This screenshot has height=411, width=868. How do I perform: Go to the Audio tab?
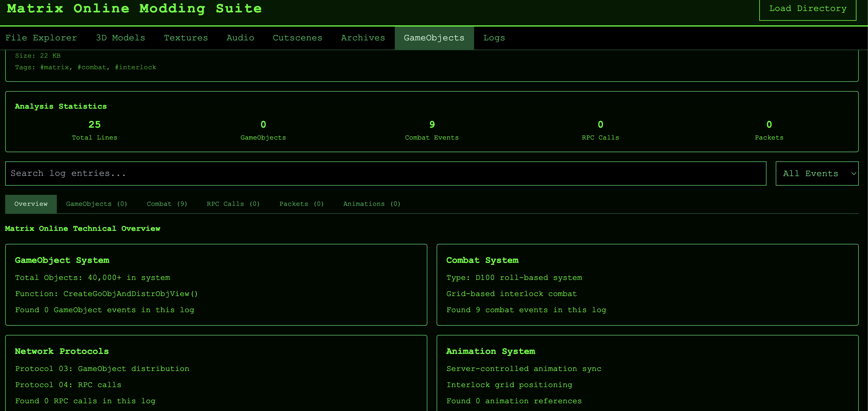(240, 38)
